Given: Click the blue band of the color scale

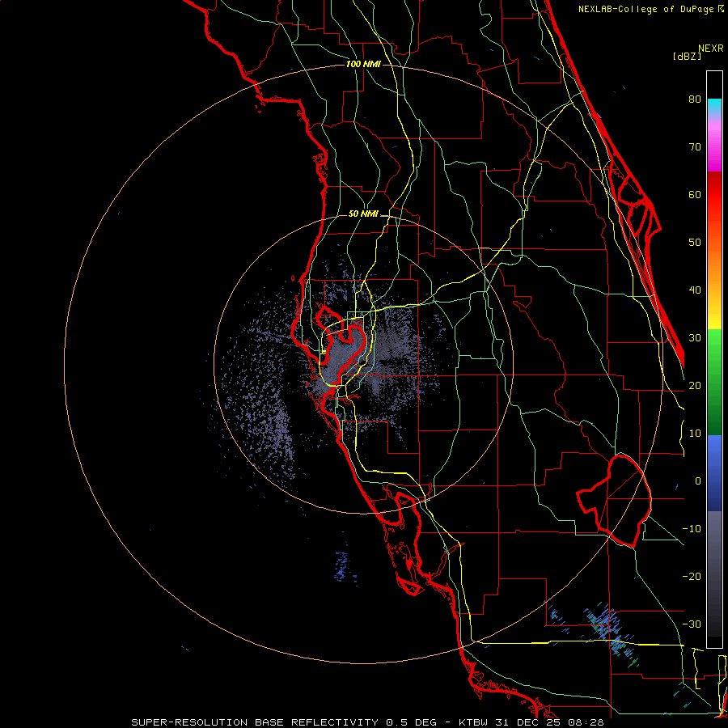Looking at the screenshot, I should (714, 472).
